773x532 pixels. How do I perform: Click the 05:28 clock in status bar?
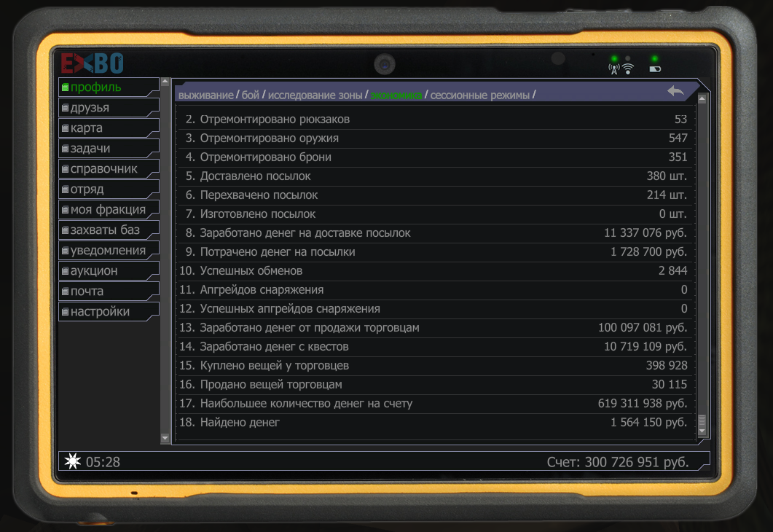coord(103,462)
